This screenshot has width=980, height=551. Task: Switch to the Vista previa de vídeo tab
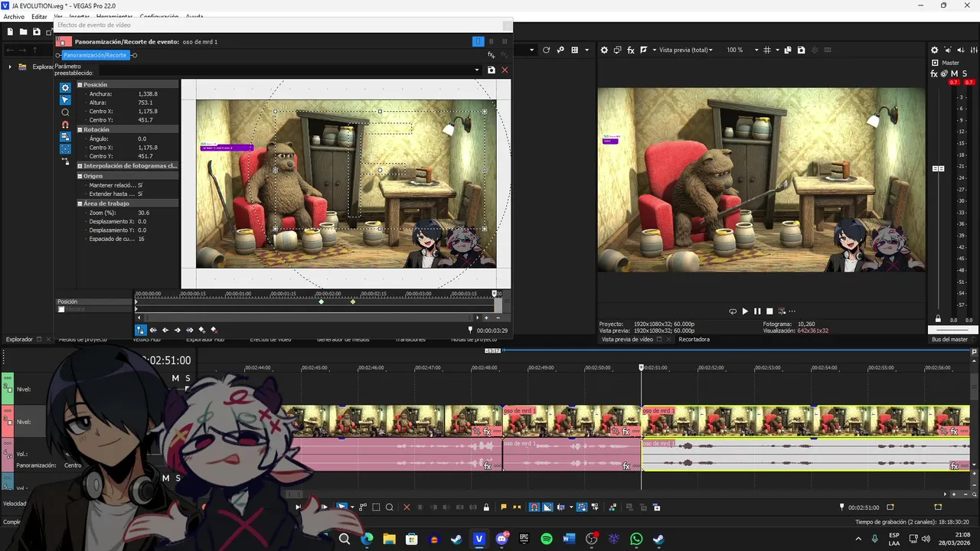click(627, 339)
